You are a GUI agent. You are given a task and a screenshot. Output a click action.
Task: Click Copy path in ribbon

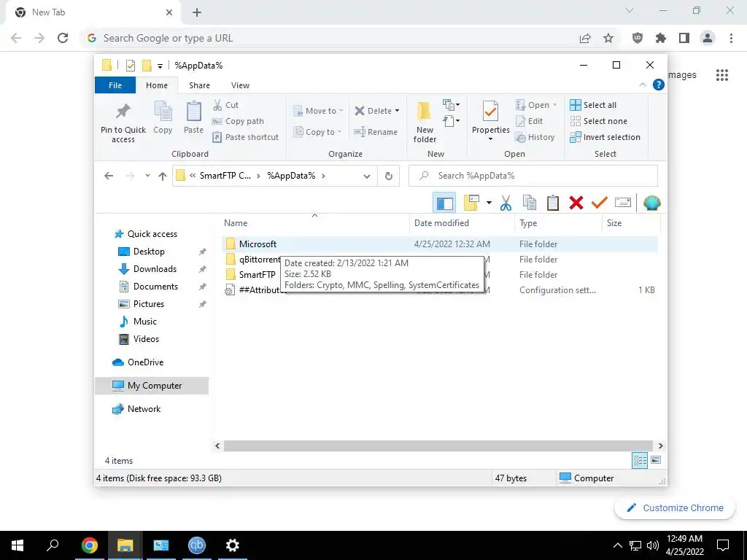[x=239, y=121]
